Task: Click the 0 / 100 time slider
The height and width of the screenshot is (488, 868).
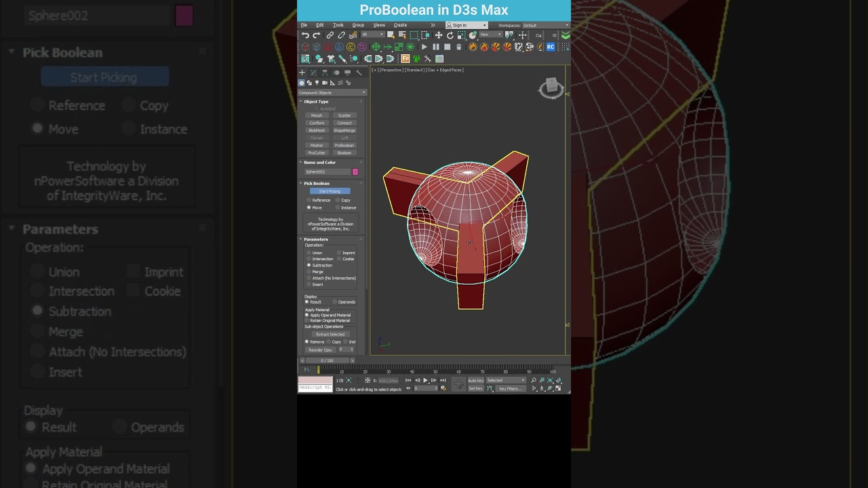Action: [328, 361]
